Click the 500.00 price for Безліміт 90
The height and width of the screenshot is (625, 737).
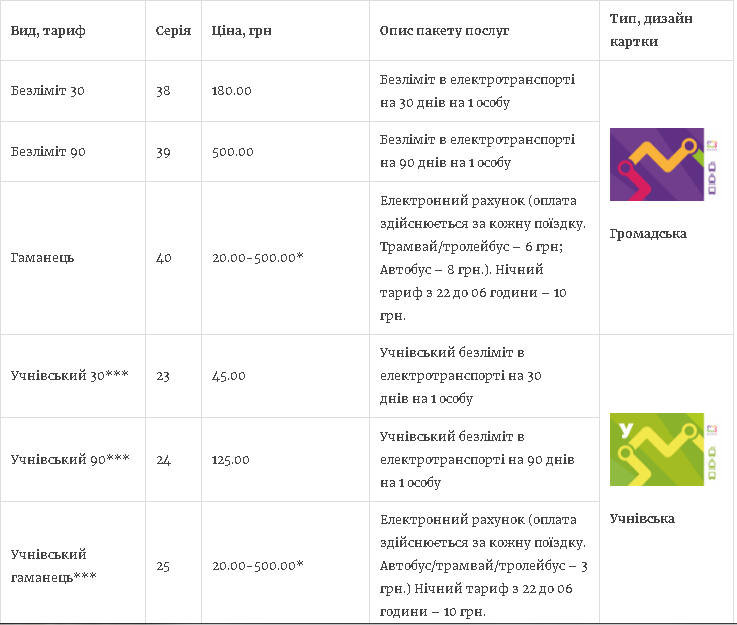[x=233, y=152]
